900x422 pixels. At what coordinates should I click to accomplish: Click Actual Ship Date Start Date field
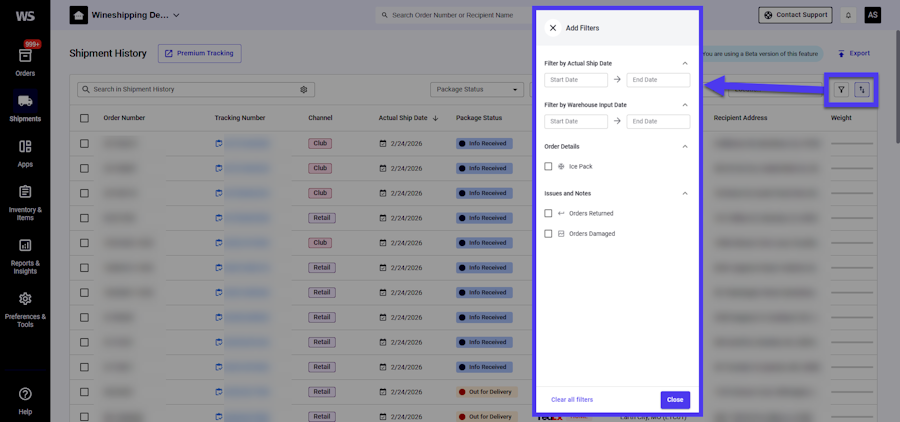pos(576,80)
